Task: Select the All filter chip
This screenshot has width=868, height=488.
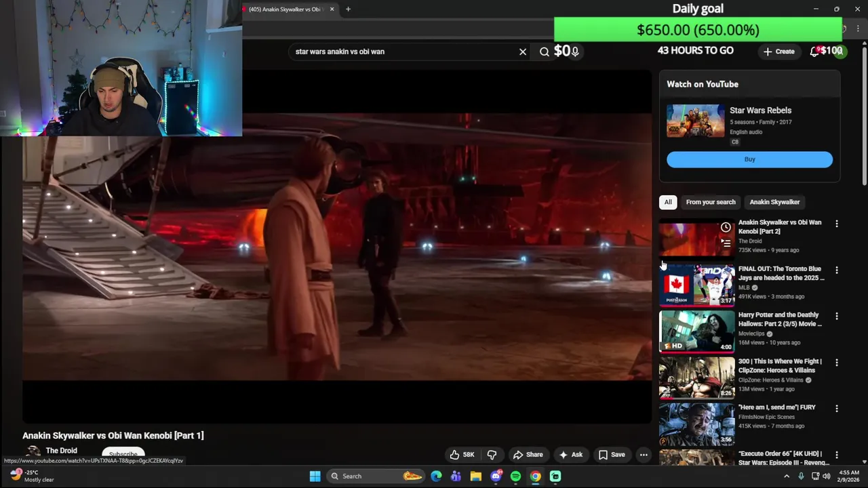Action: 668,202
